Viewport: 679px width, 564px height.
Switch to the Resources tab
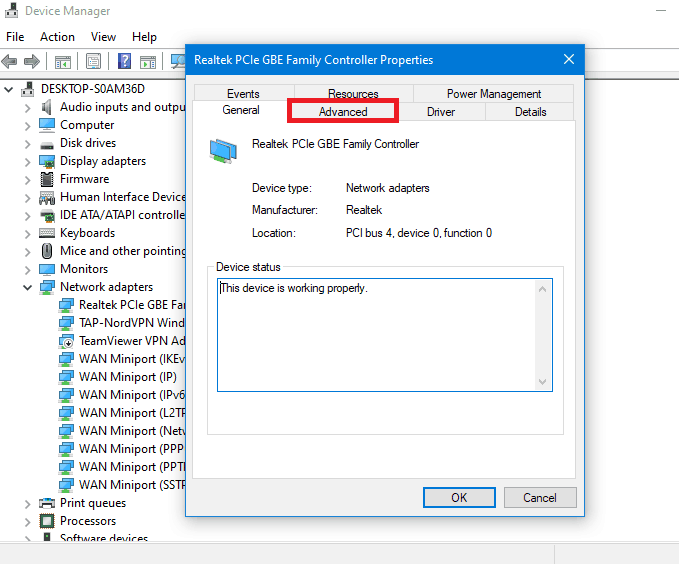[x=353, y=94]
